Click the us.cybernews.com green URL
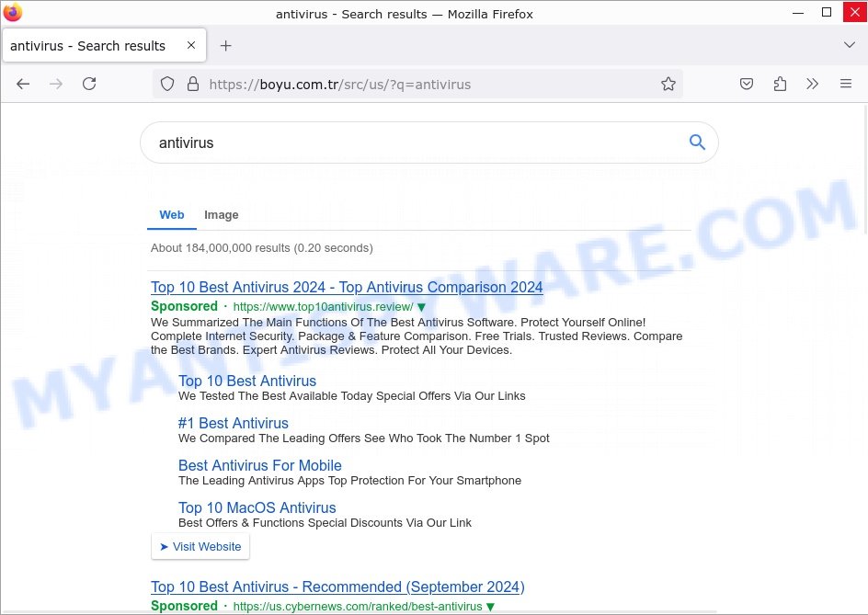 [x=358, y=606]
